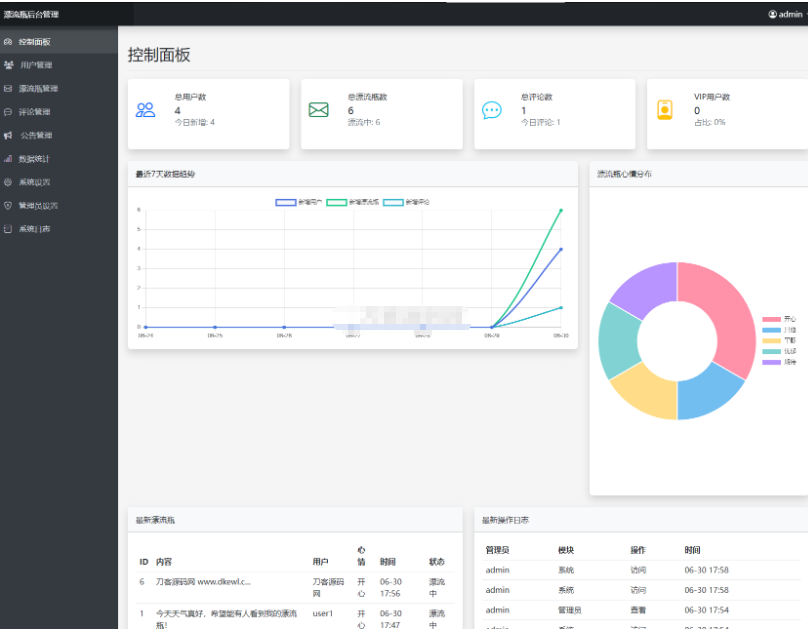Click the 控制面板 dashboard icon in sidebar

click(x=9, y=42)
